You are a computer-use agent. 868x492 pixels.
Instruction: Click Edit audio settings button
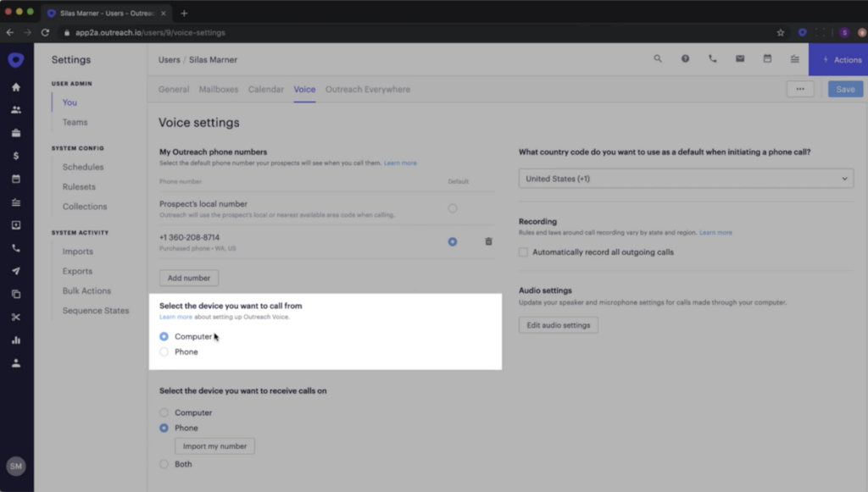click(x=558, y=325)
